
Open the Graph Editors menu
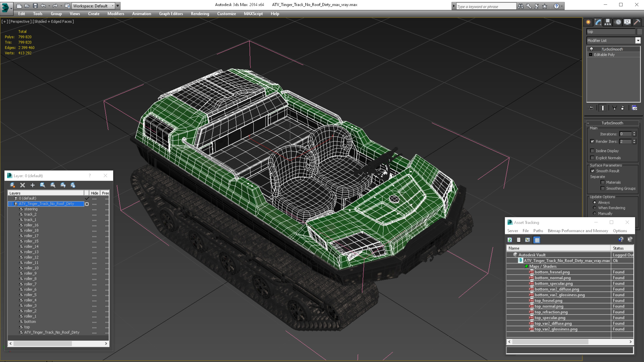click(x=171, y=13)
